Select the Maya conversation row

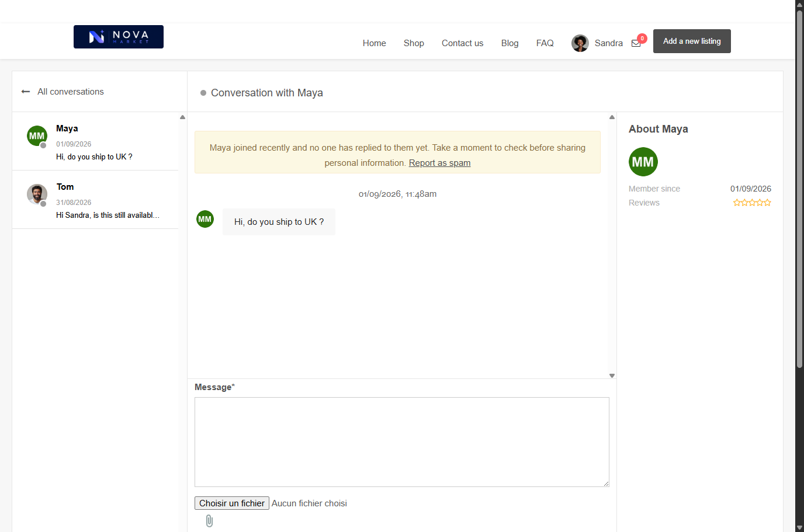(x=95, y=141)
